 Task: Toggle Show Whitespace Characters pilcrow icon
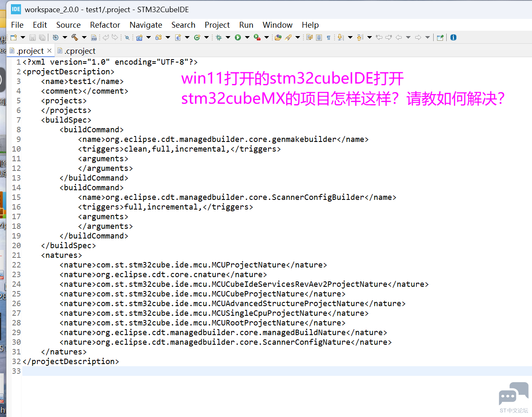(x=329, y=37)
